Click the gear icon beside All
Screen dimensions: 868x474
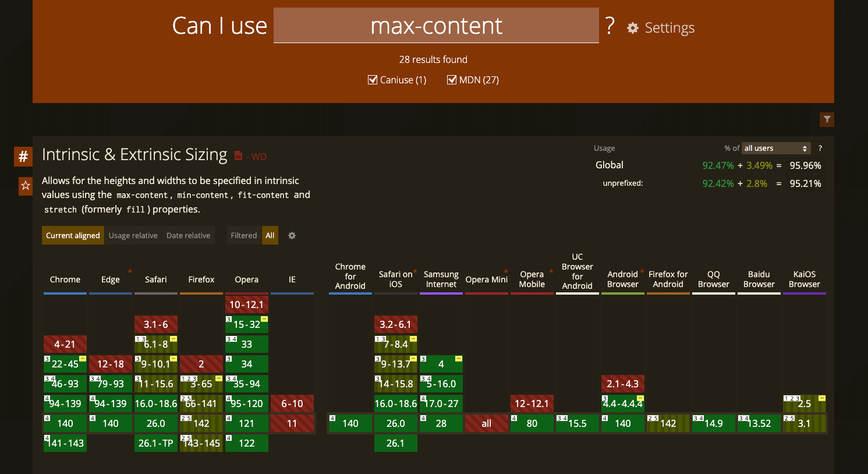(292, 236)
